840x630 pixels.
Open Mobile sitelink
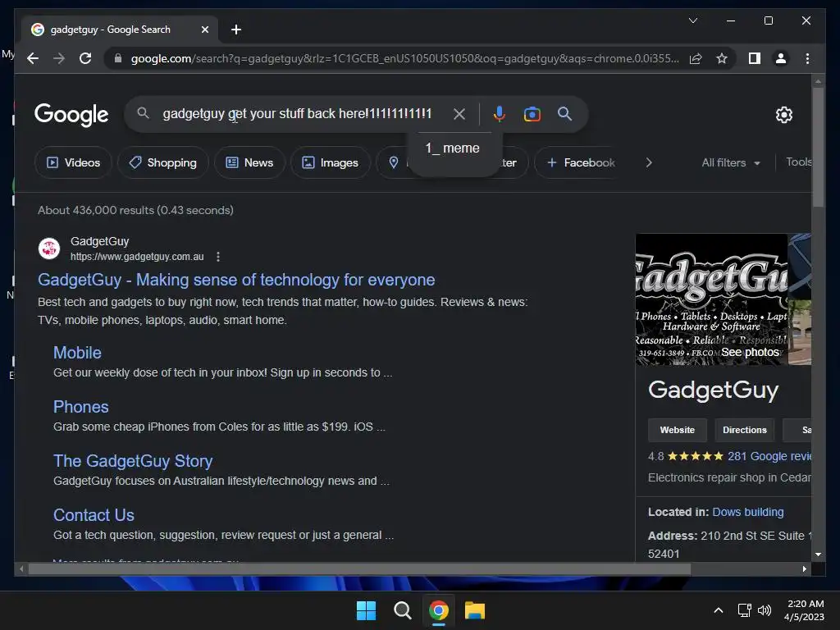pos(77,353)
